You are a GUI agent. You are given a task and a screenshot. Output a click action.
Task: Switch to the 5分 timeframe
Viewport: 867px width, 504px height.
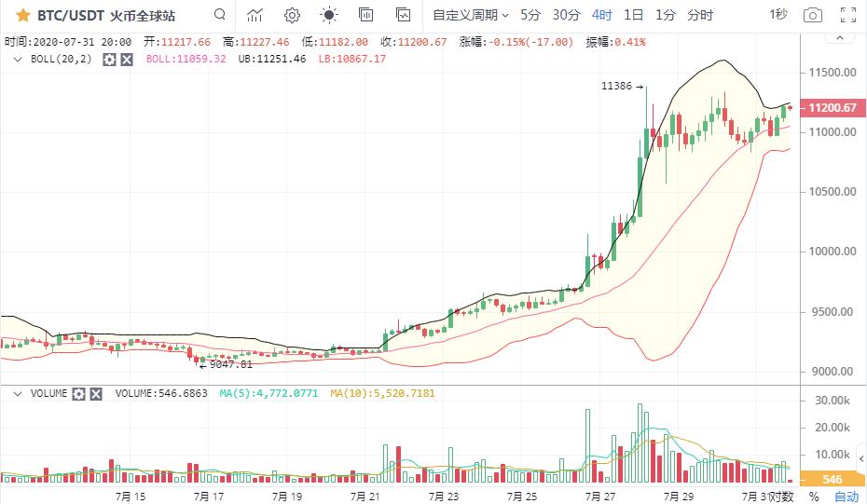click(x=530, y=15)
